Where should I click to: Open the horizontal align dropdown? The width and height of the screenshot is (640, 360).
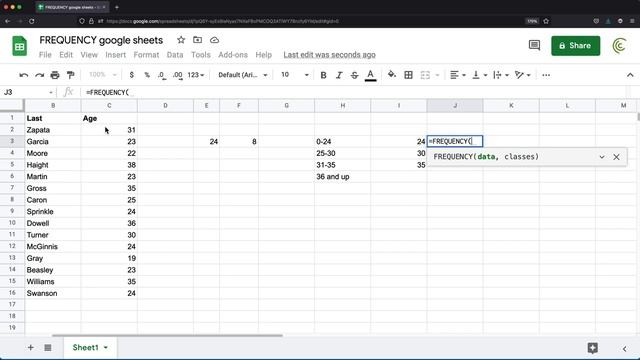tap(458, 75)
